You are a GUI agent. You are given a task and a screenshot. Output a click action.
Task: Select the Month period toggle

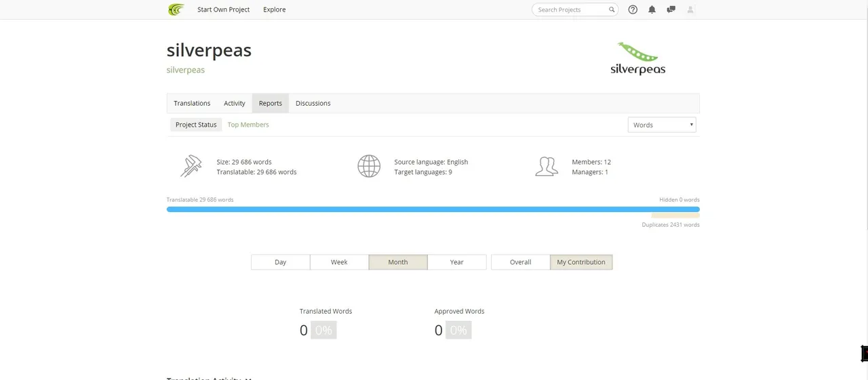tap(398, 262)
